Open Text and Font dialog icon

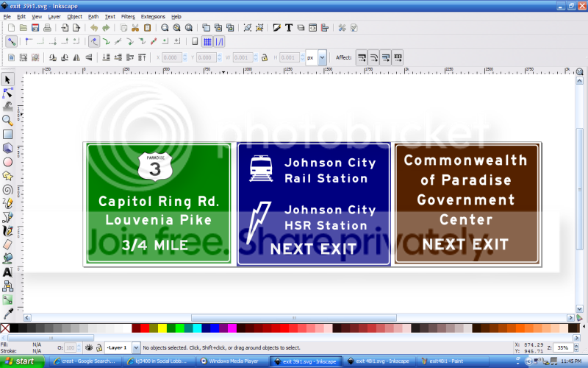tap(289, 28)
